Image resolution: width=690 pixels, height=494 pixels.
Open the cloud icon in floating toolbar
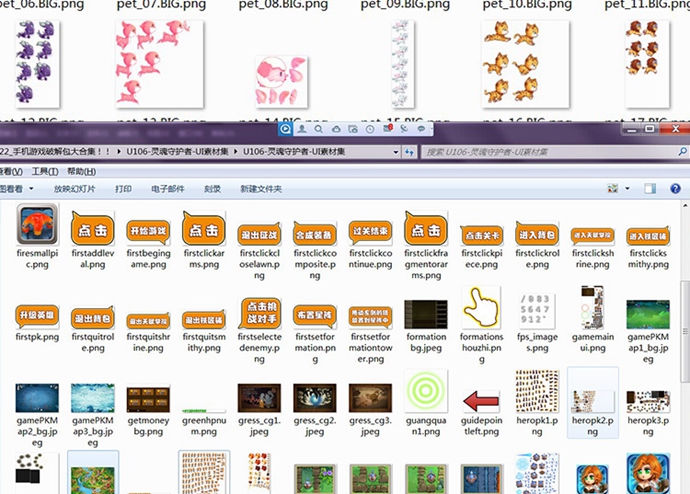[x=336, y=129]
